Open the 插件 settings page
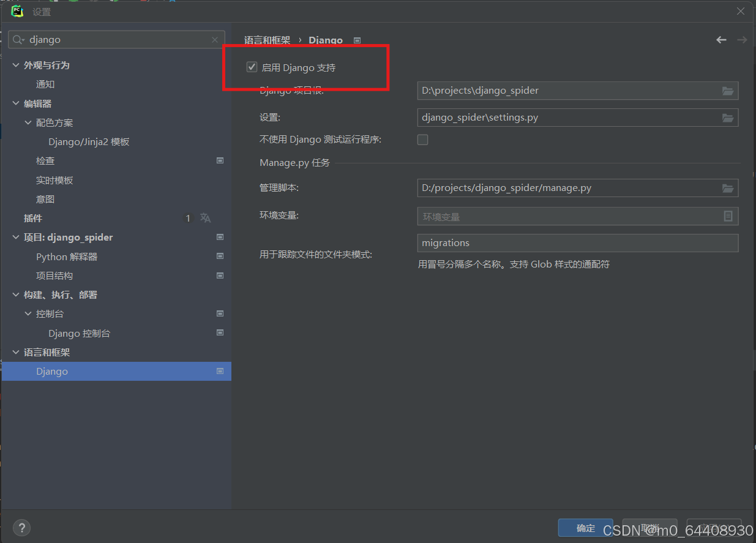 (x=33, y=218)
